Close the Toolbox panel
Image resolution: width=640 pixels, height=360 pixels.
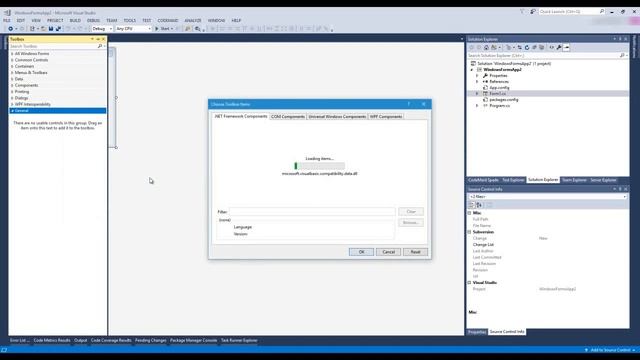[x=103, y=39]
